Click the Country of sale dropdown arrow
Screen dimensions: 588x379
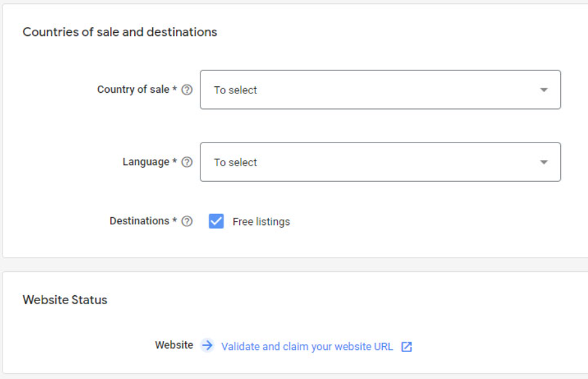click(x=544, y=90)
